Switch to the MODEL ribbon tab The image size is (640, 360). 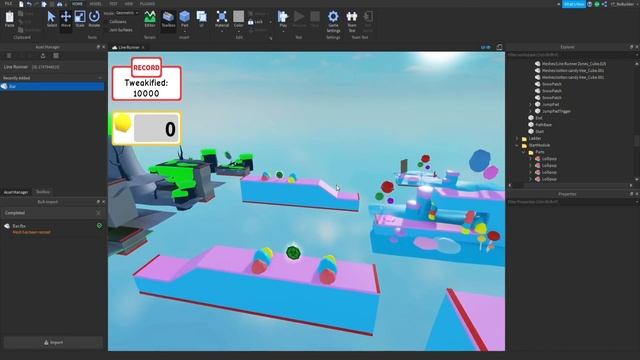point(95,4)
